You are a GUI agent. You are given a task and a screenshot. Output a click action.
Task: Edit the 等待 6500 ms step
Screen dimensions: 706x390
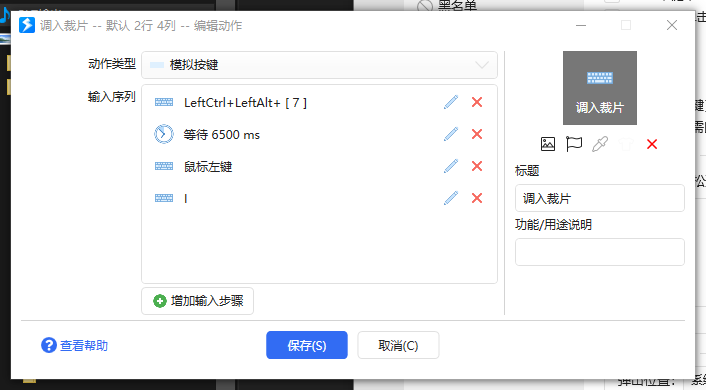451,134
